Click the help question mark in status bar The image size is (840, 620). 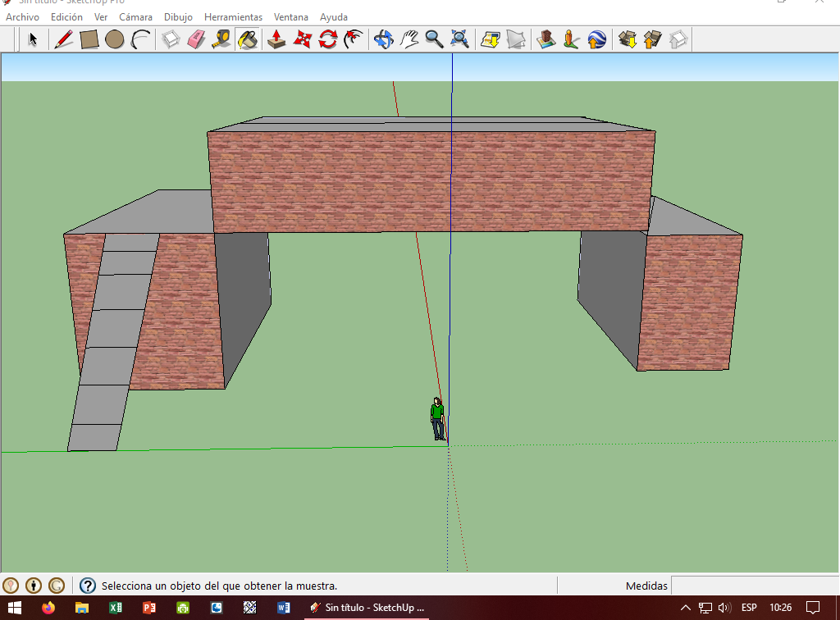88,586
